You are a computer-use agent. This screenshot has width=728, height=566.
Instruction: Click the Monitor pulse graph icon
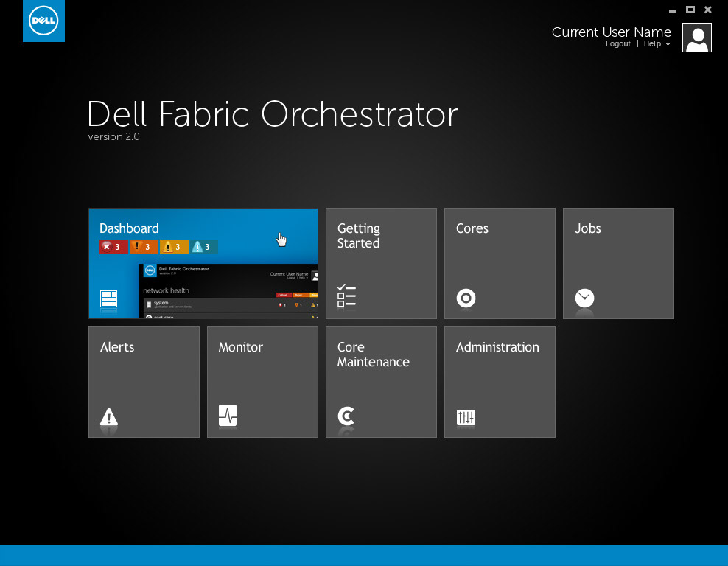228,416
